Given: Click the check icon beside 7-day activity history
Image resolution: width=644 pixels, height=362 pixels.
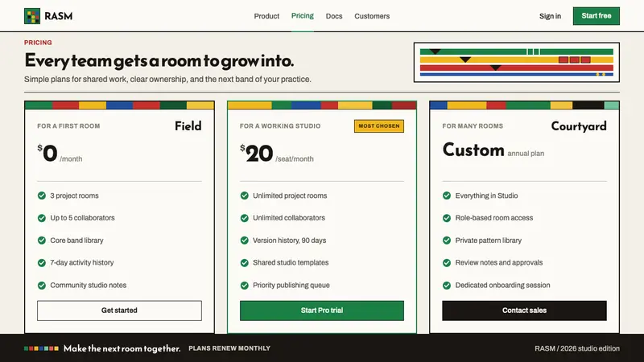Looking at the screenshot, I should click(x=42, y=263).
